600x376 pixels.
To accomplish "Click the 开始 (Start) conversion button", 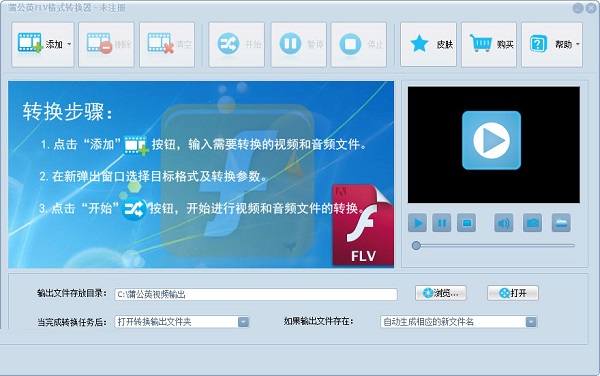I will [x=236, y=44].
